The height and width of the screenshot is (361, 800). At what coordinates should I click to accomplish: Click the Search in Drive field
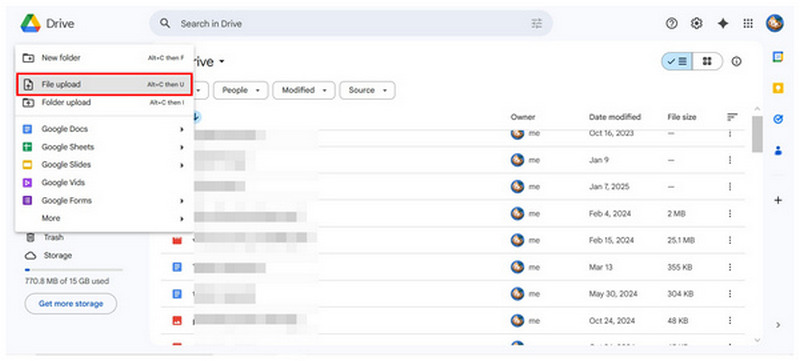coord(351,23)
